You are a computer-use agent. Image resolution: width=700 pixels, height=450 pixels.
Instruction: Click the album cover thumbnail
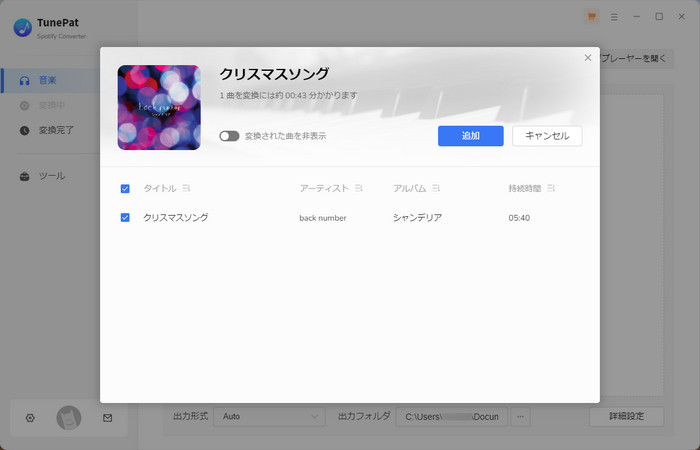(159, 107)
